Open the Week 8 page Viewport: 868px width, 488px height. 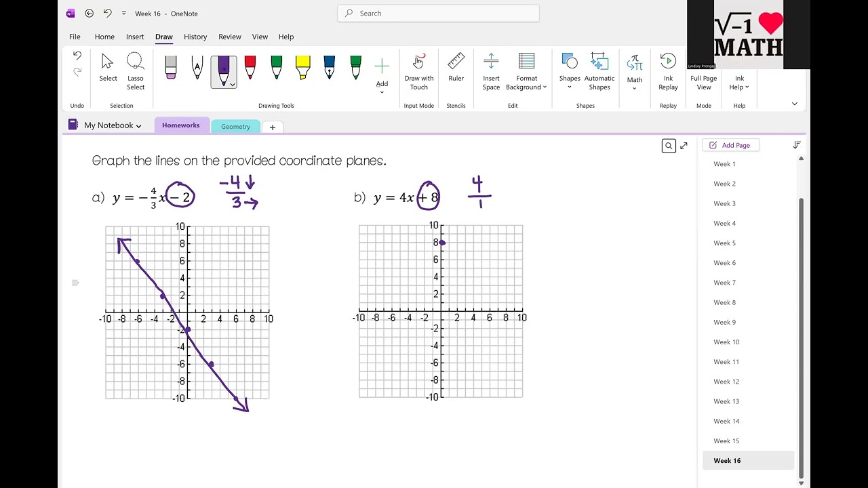tap(748, 302)
